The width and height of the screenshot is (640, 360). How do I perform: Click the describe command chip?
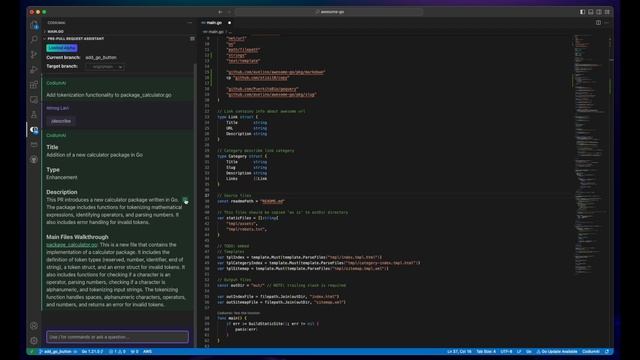(x=61, y=121)
